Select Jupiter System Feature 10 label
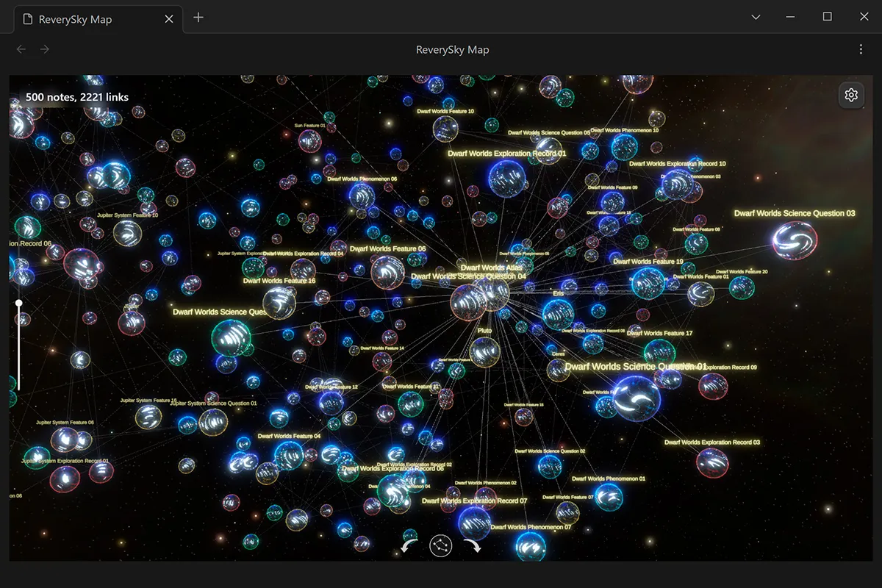The height and width of the screenshot is (588, 882). pos(128,215)
